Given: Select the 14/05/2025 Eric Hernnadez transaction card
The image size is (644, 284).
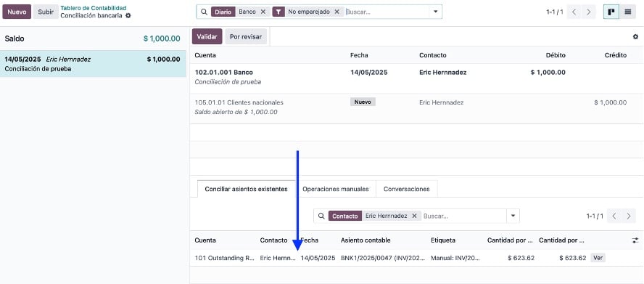Looking at the screenshot, I should [x=93, y=64].
